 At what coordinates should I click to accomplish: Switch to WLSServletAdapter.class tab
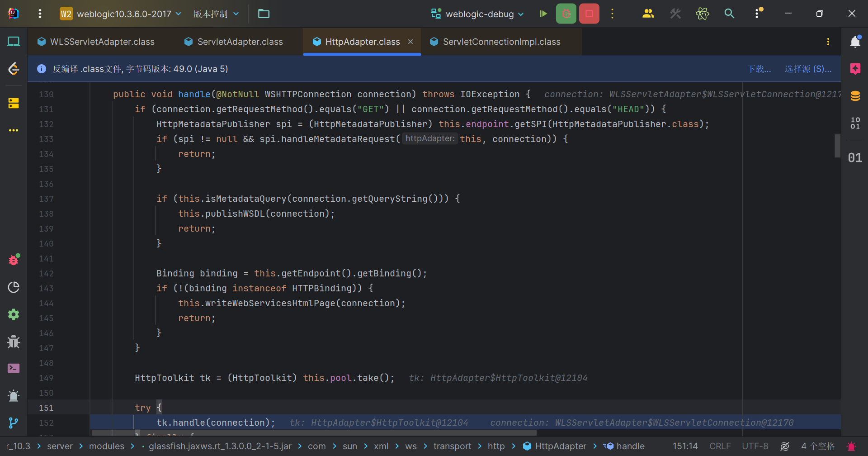pyautogui.click(x=96, y=42)
